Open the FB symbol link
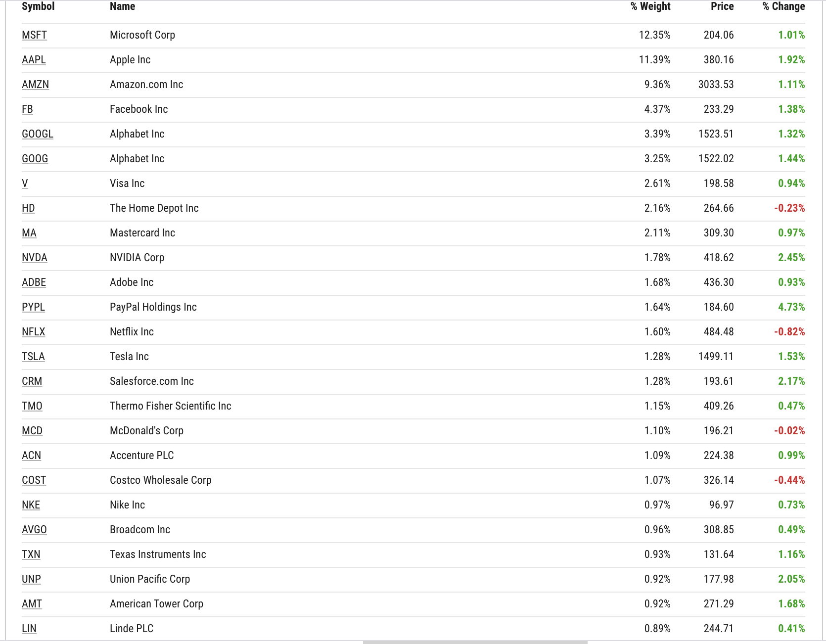 pyautogui.click(x=27, y=109)
